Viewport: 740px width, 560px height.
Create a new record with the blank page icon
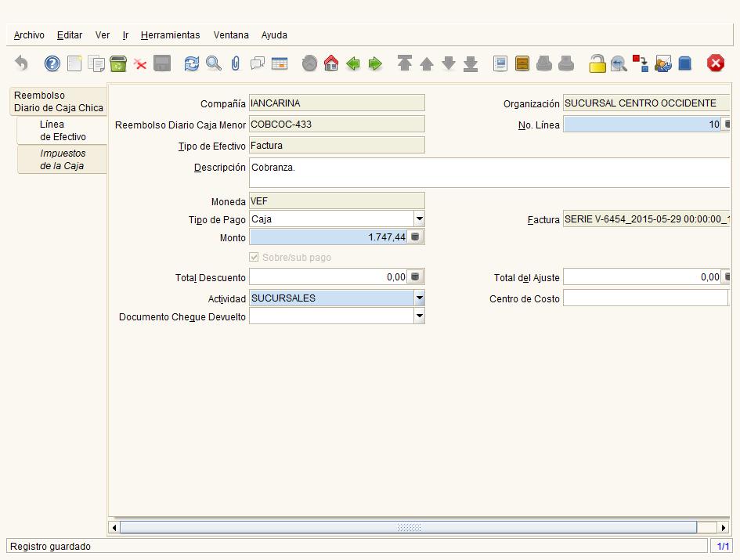point(74,63)
